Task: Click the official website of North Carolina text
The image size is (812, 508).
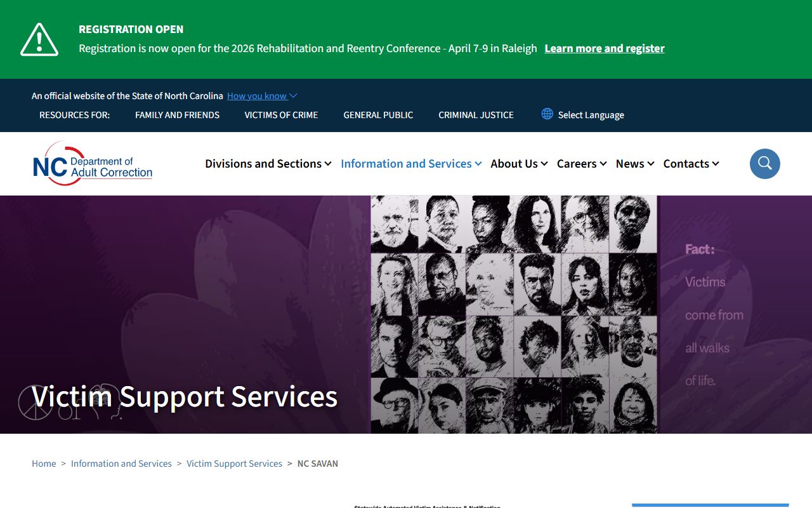Action: click(128, 96)
